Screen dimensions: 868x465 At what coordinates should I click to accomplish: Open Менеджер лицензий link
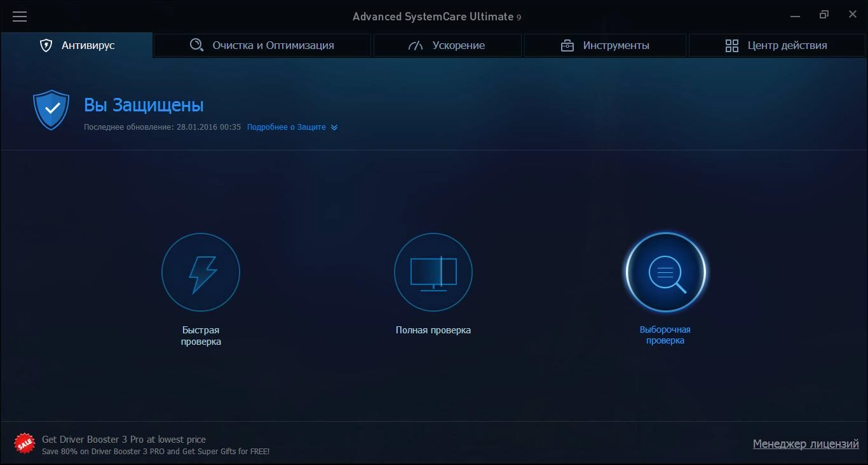(x=806, y=444)
